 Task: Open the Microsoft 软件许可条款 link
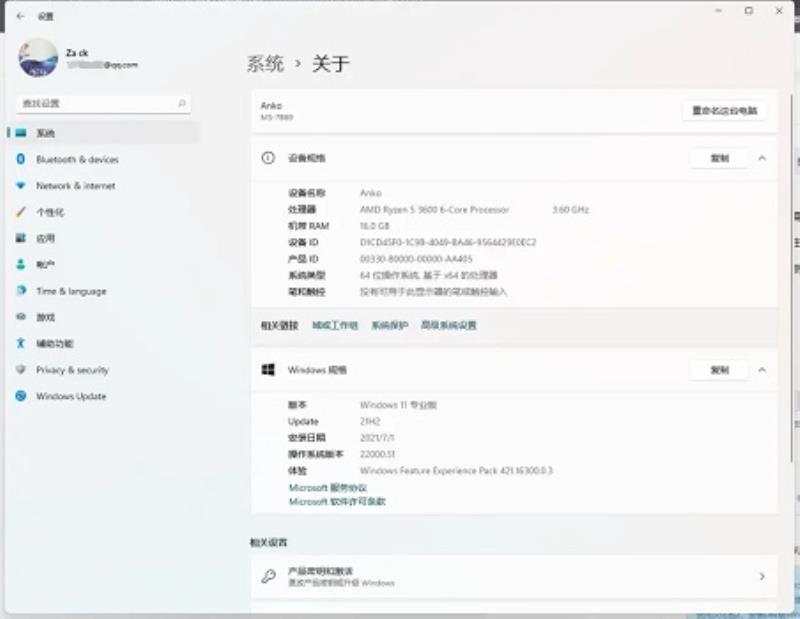pyautogui.click(x=337, y=502)
